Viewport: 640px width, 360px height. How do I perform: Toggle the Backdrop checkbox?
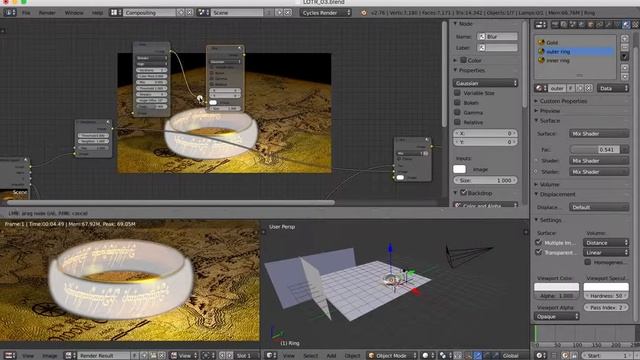pyautogui.click(x=463, y=192)
